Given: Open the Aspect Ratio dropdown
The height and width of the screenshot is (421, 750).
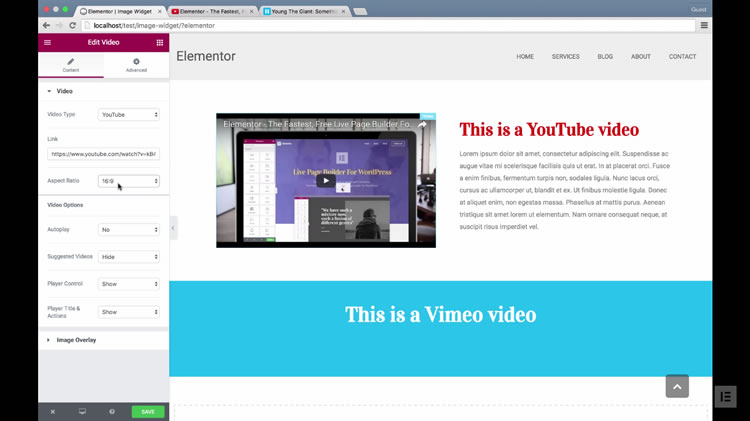Looking at the screenshot, I should (x=129, y=181).
